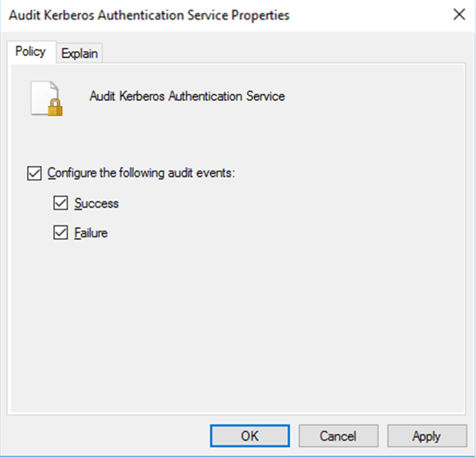Click the "Configure the following audit events" label
Screen dimensions: 476x457
pyautogui.click(x=141, y=173)
